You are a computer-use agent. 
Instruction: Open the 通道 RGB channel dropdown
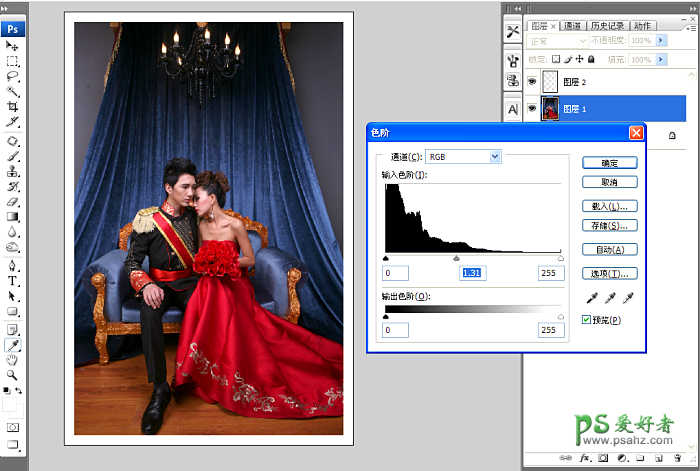(463, 157)
